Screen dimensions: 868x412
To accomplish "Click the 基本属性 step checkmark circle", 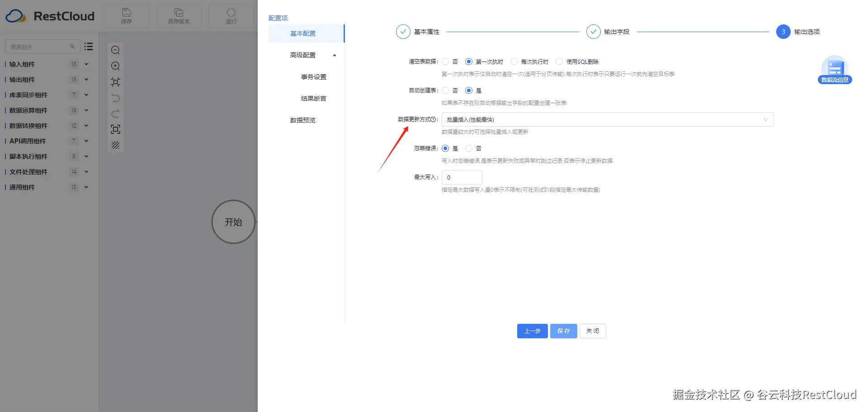I will tap(403, 32).
